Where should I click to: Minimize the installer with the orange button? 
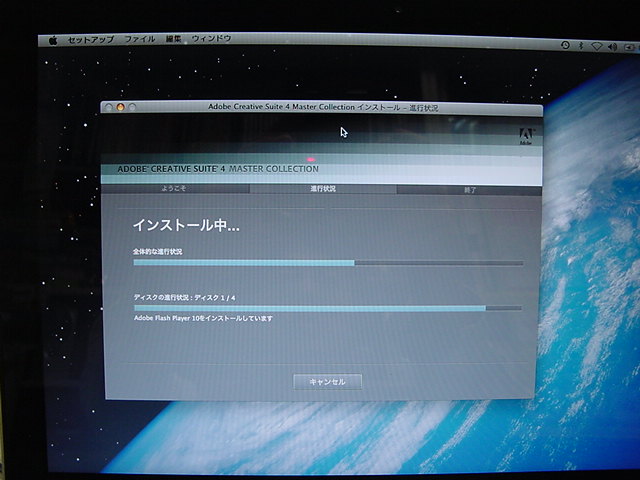pyautogui.click(x=120, y=107)
